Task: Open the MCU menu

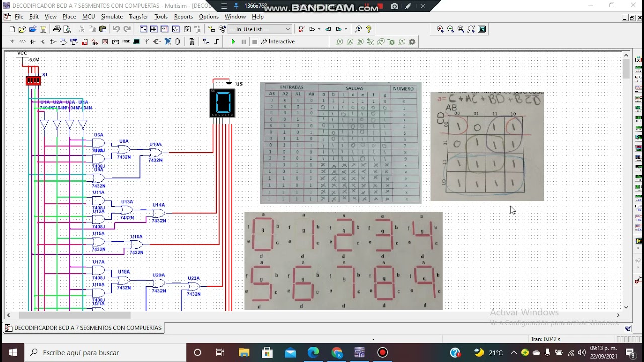Action: (89, 17)
